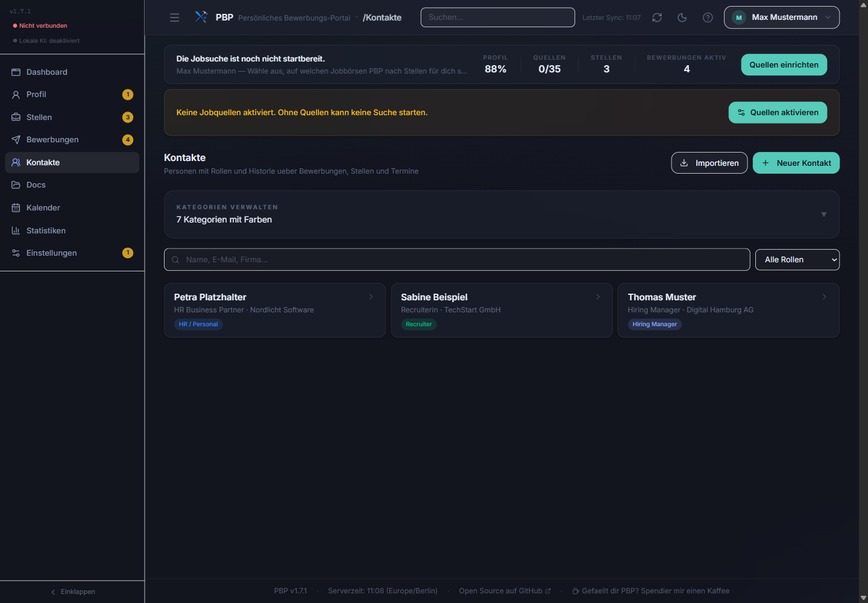Image resolution: width=868 pixels, height=603 pixels.
Task: Click Quellen aktivieren button
Action: coord(778,112)
